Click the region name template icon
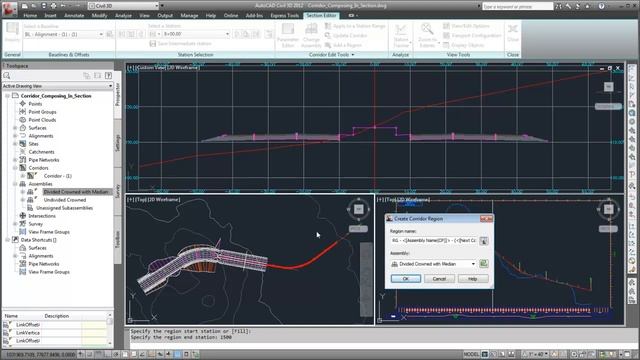This screenshot has height=360, width=640. [x=484, y=241]
